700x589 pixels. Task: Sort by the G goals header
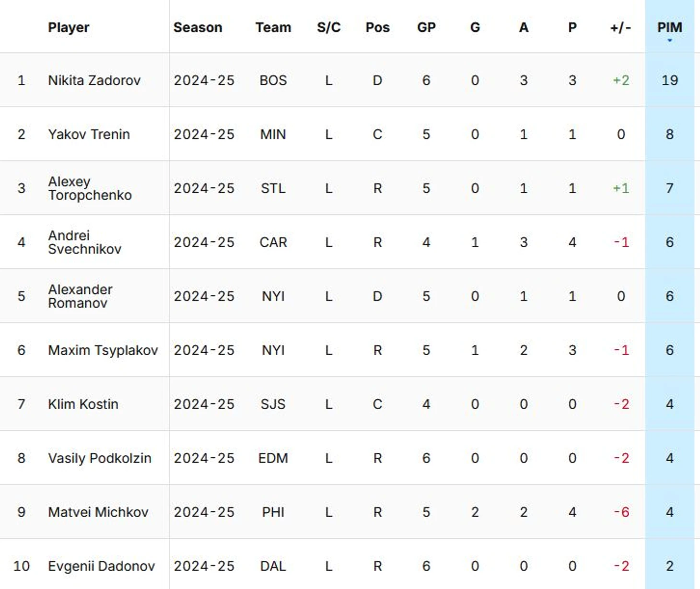[475, 27]
